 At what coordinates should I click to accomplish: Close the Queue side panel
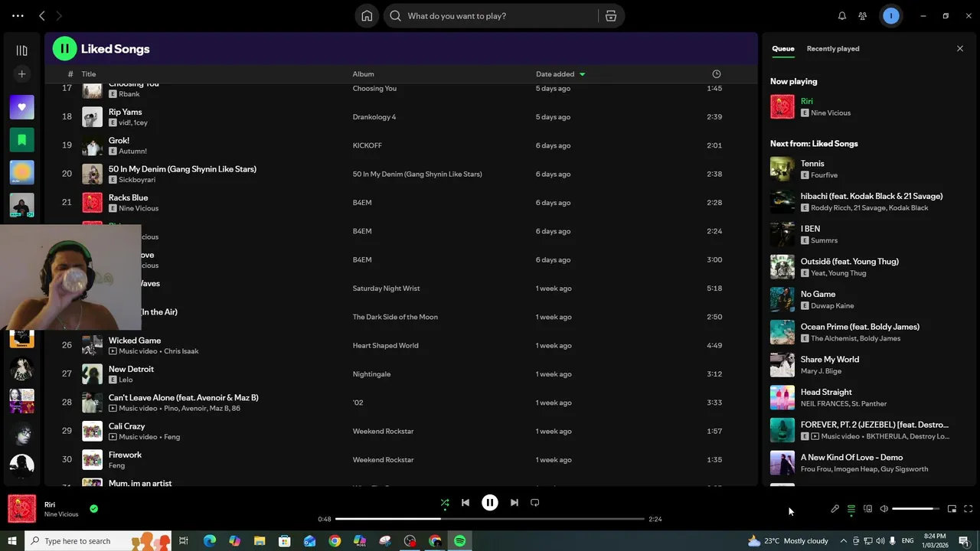(960, 49)
